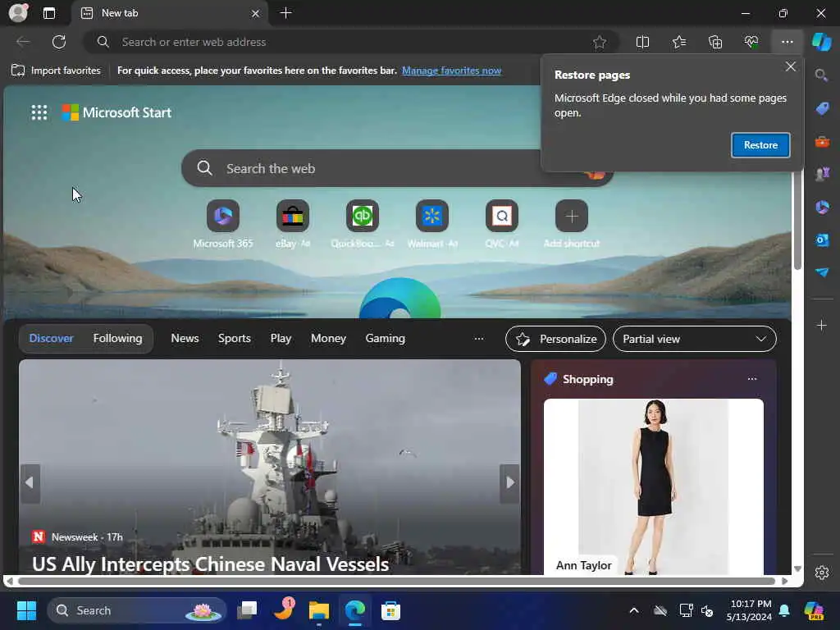Open split screen view
The width and height of the screenshot is (840, 630).
[x=642, y=42]
